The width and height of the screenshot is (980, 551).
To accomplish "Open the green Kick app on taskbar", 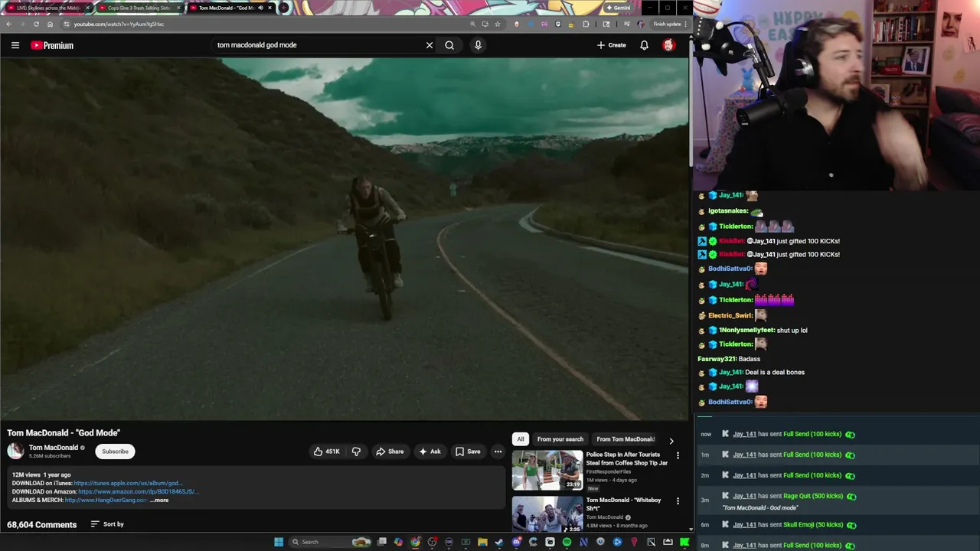I will coord(684,542).
